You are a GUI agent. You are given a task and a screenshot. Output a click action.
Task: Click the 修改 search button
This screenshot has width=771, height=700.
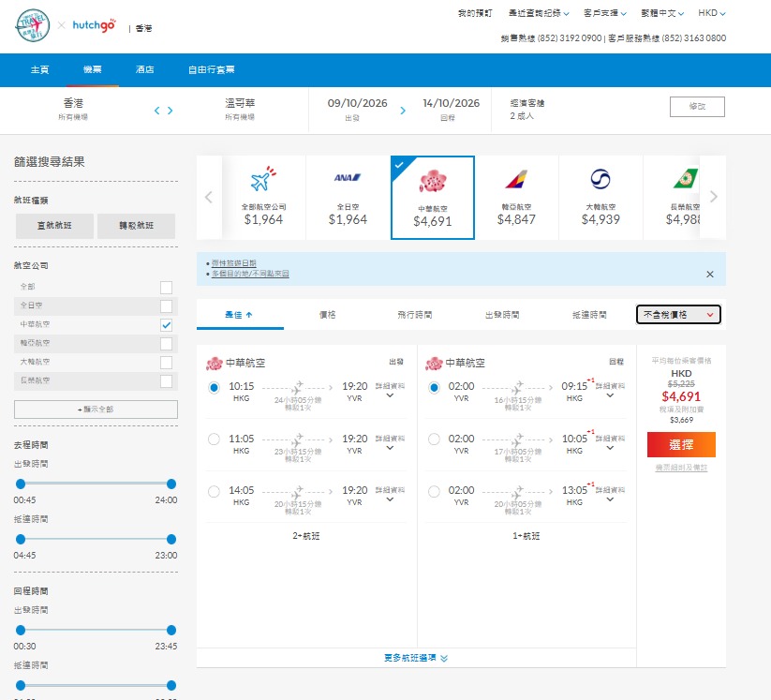pos(697,107)
